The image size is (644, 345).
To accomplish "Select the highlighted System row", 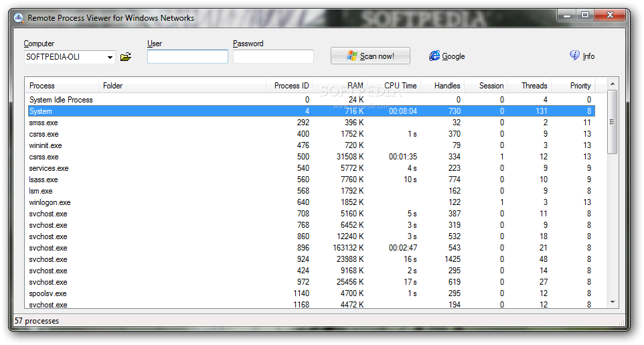I will coord(311,111).
